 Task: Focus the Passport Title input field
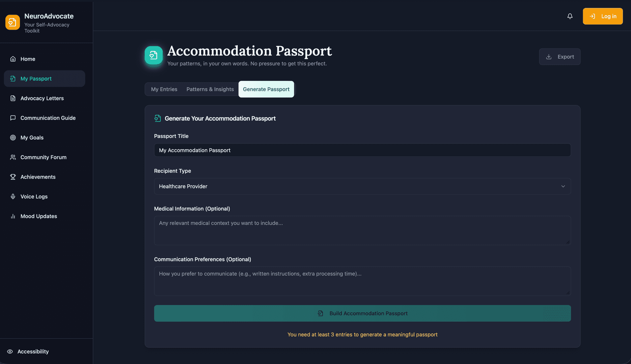click(x=362, y=150)
